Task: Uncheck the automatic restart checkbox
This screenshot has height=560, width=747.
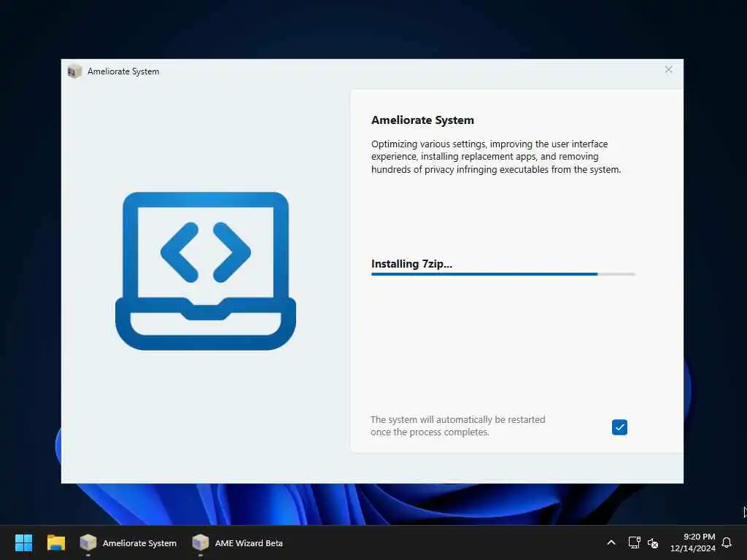Action: [x=619, y=427]
